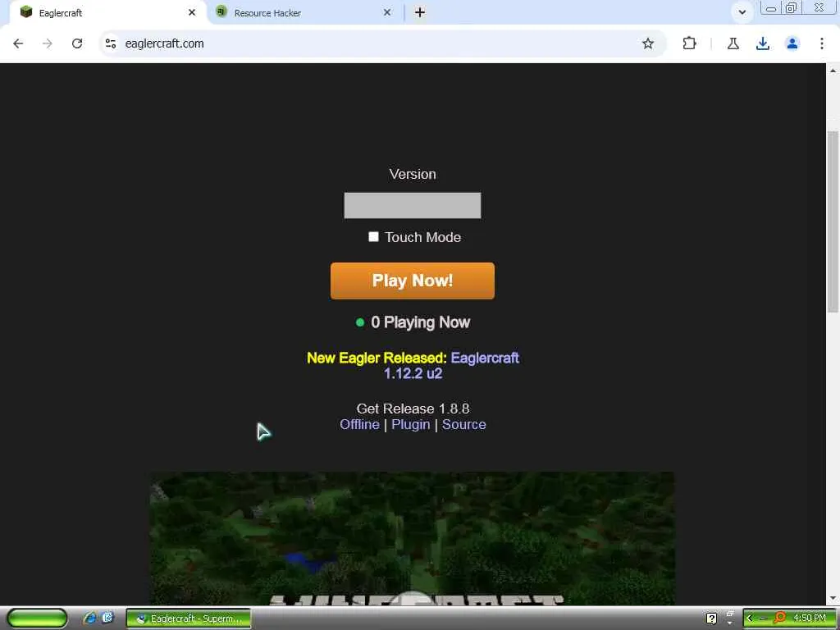Open a new browser tab

420,12
